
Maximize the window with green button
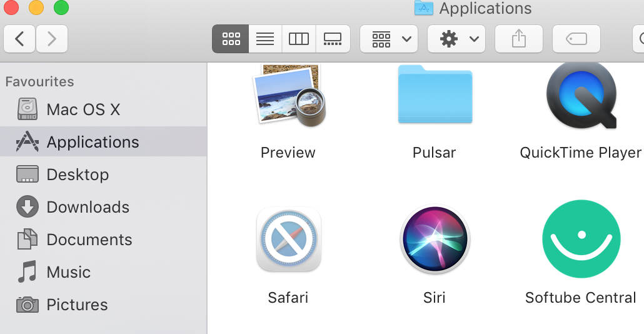tap(61, 8)
